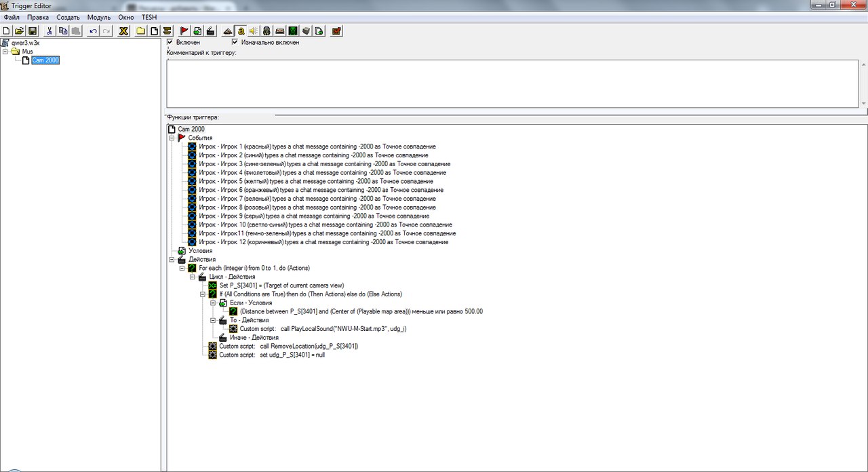Screen dimensions: 868x472
Task: Click the comment box scrollbar up arrow
Action: (x=863, y=63)
